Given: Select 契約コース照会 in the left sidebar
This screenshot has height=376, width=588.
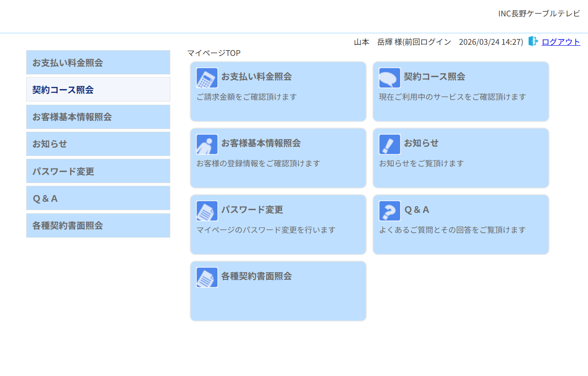Looking at the screenshot, I should click(98, 90).
